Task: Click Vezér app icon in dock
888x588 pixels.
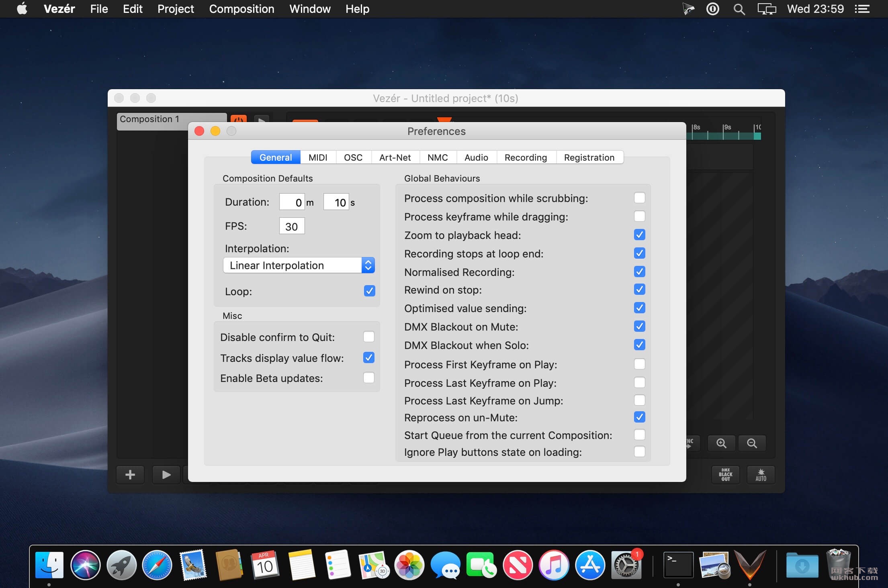Action: click(750, 565)
